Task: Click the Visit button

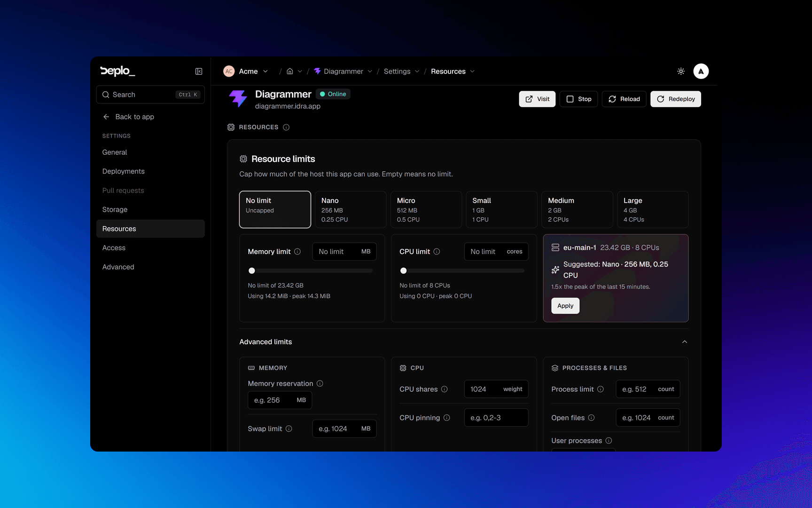Action: [x=537, y=99]
